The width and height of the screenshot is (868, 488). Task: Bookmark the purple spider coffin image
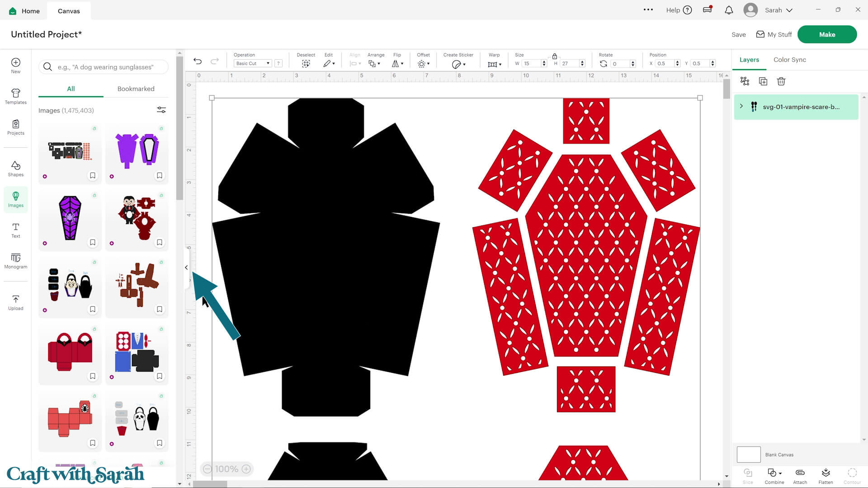click(x=93, y=243)
